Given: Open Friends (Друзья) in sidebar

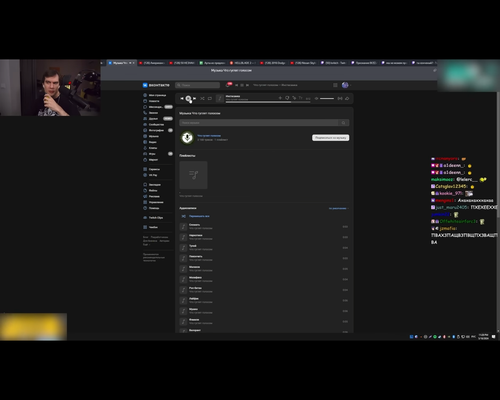Looking at the screenshot, I should 158,119.
